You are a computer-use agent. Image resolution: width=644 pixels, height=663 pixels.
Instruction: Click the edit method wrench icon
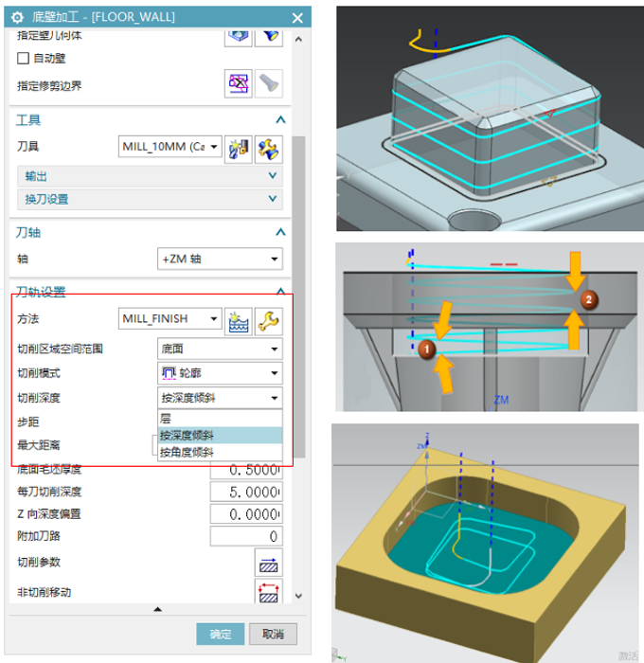click(269, 320)
